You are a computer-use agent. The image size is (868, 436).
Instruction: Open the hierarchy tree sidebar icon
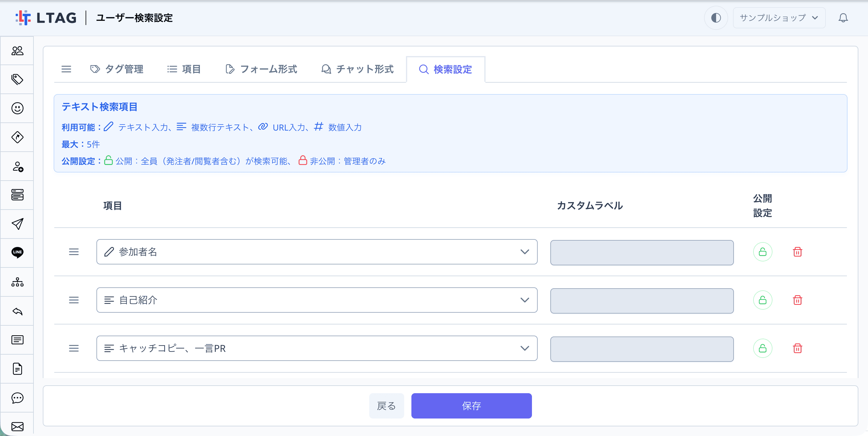17,282
